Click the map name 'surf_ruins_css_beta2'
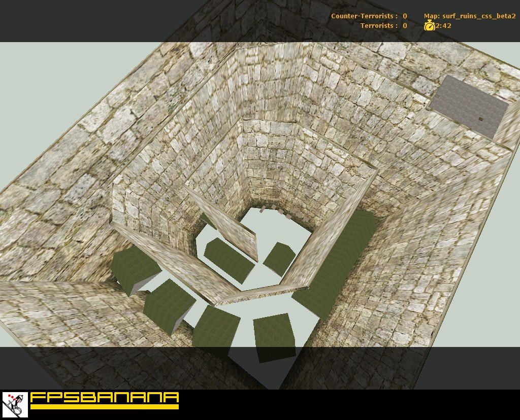520x420 pixels. pyautogui.click(x=479, y=16)
